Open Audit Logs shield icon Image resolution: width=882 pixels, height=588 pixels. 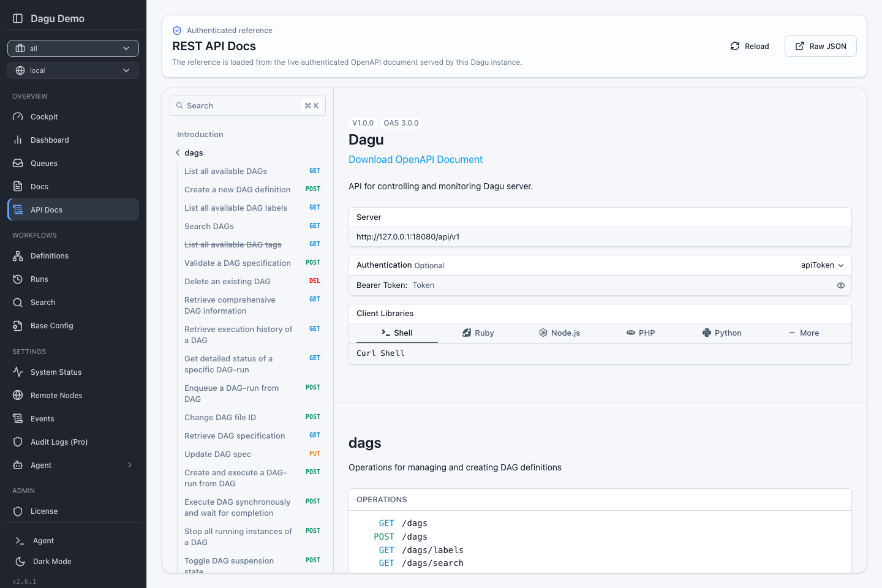point(18,442)
